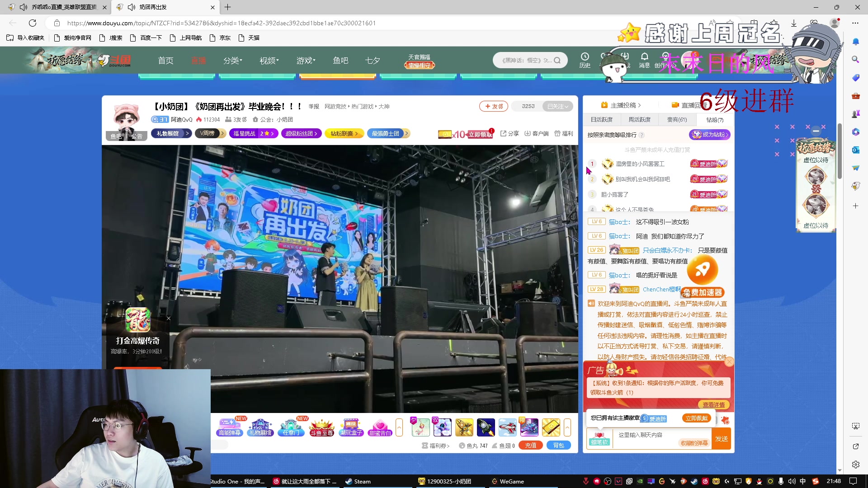The height and width of the screenshot is (488, 868).
Task: Click the 成为钻粉 button
Action: tap(709, 134)
